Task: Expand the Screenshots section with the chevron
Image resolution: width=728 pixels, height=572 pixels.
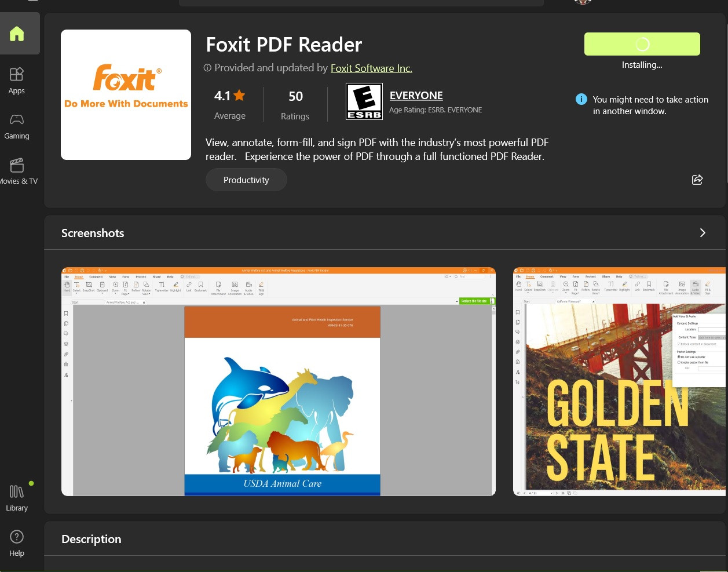Action: click(x=703, y=232)
